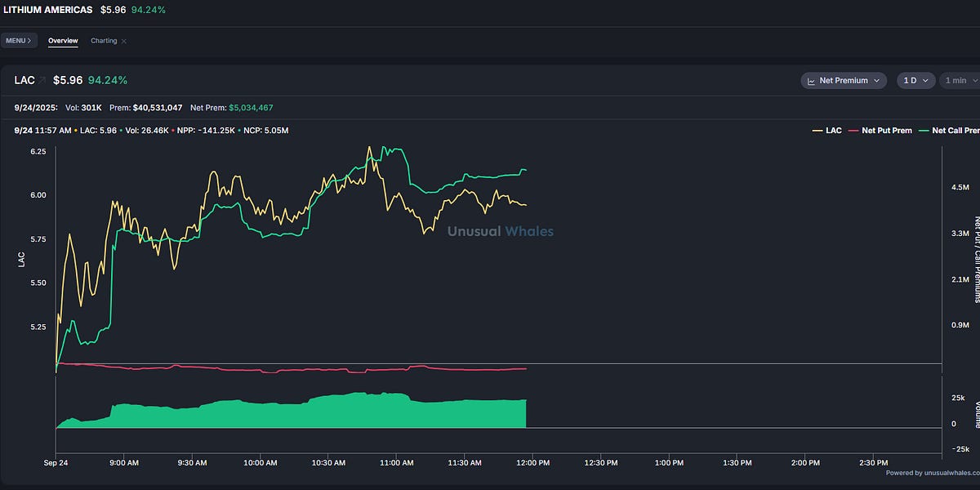Click the green Net Call Prem legend marker
Viewport: 980px width, 490px height.
coord(924,130)
